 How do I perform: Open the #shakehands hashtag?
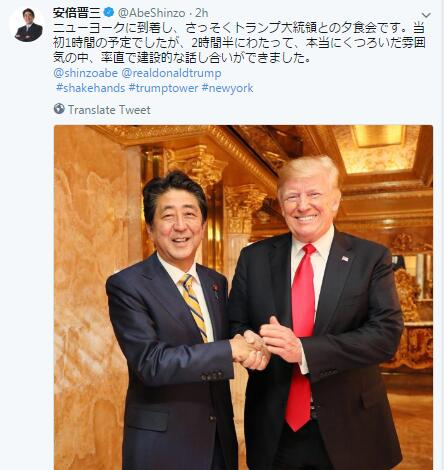pyautogui.click(x=91, y=88)
